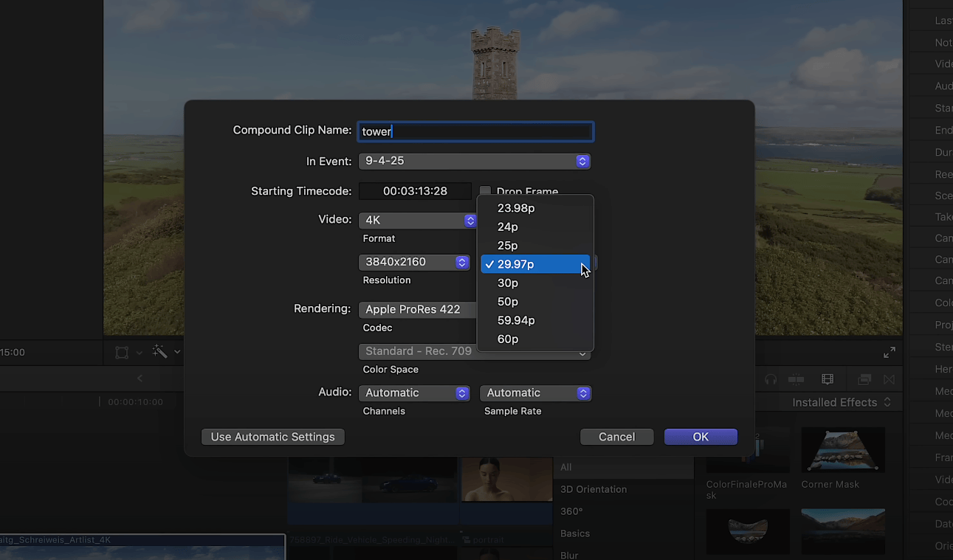Click the filmstrip clip appearance icon
Image resolution: width=953 pixels, height=560 pixels.
(x=828, y=379)
